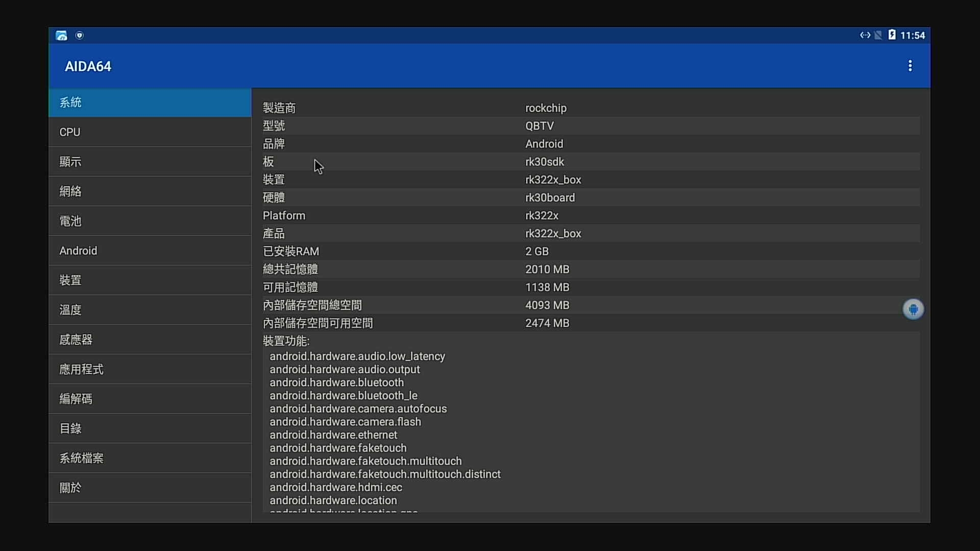Select the 可用記憶體 1138 MB row
This screenshot has height=551, width=980.
click(x=591, y=287)
